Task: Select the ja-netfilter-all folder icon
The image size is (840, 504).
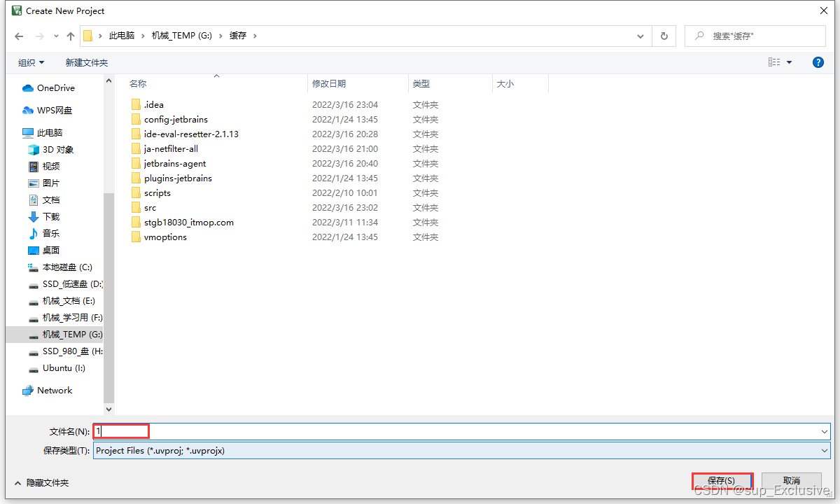Action: pos(136,148)
